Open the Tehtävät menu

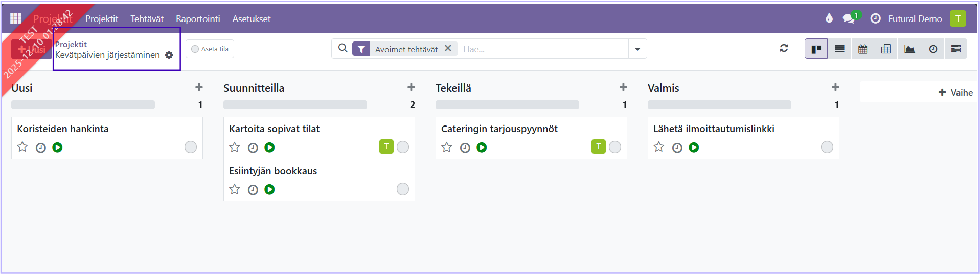[x=147, y=19]
